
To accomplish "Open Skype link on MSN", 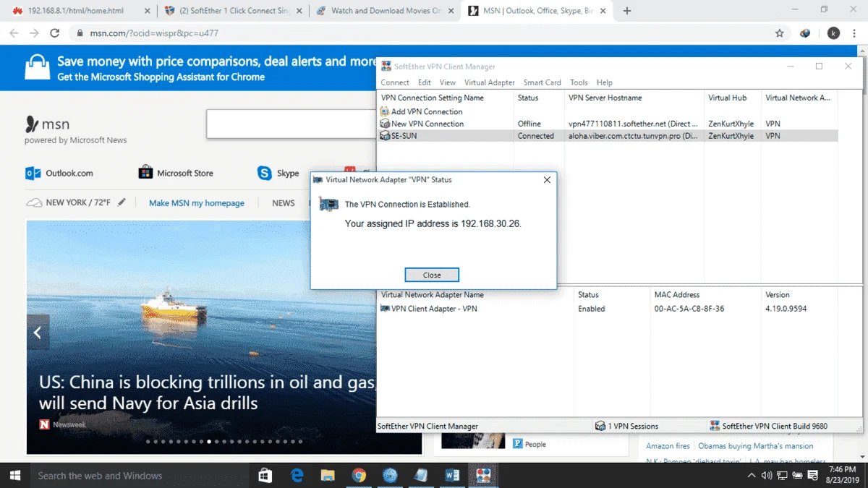I will 278,174.
